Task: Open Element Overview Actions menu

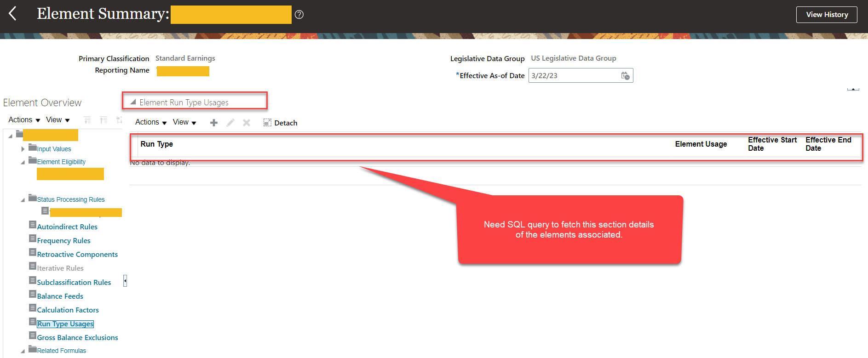Action: (24, 120)
